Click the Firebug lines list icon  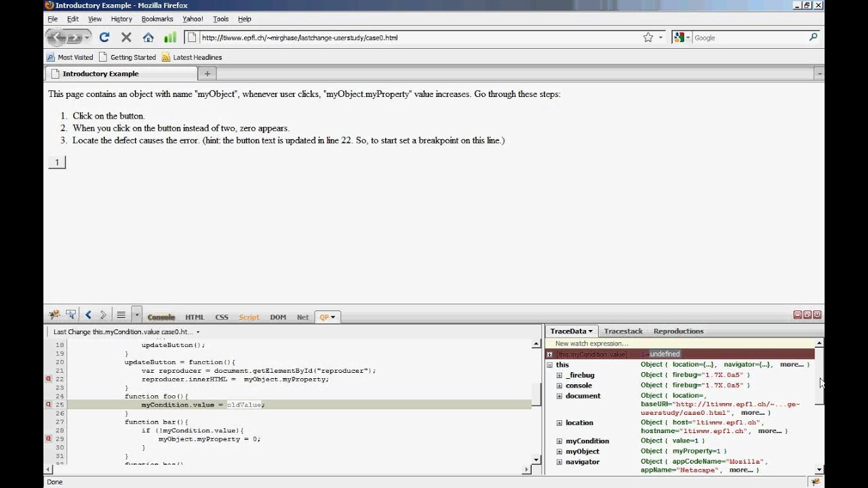121,314
